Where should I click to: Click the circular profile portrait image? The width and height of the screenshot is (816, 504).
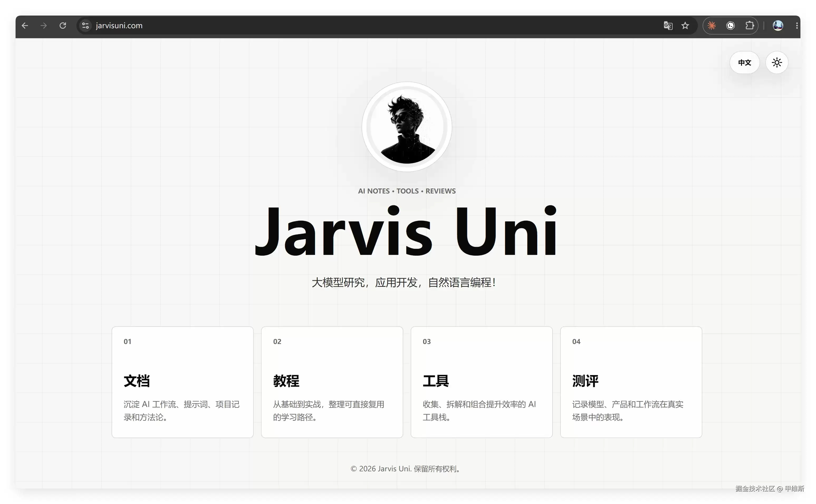tap(407, 127)
